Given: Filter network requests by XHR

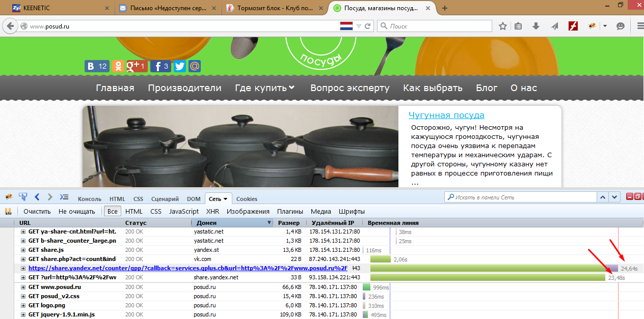Looking at the screenshot, I should pyautogui.click(x=212, y=211).
